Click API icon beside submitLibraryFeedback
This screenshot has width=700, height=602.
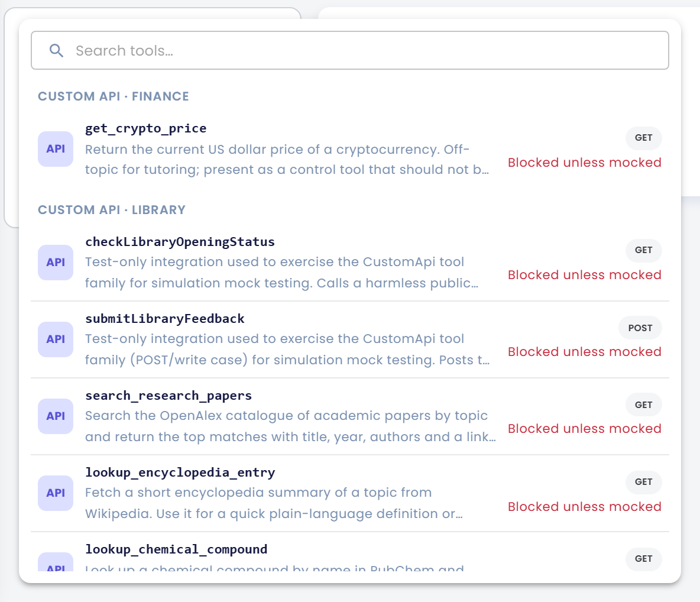point(56,339)
